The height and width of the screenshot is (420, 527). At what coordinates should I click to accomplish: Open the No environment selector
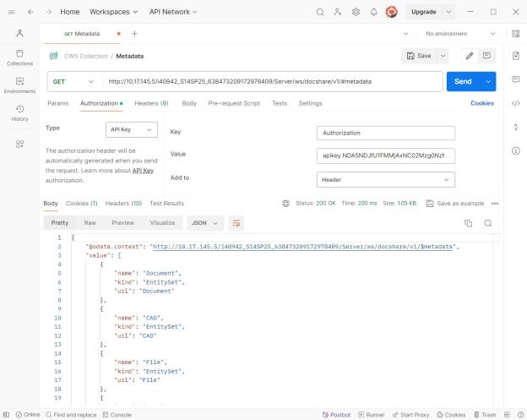(x=460, y=34)
